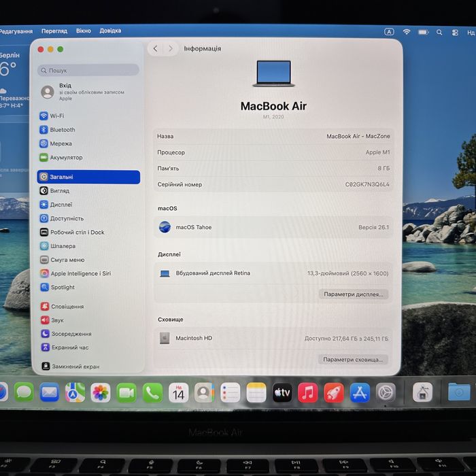Open Notes from the Dock

256,393
